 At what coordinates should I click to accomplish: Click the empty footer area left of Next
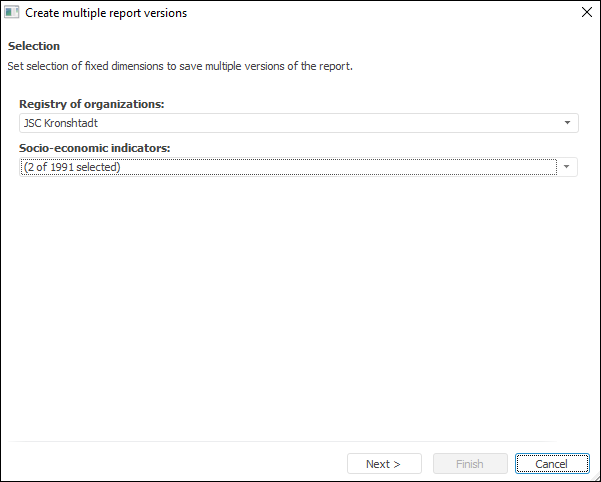tap(170, 464)
